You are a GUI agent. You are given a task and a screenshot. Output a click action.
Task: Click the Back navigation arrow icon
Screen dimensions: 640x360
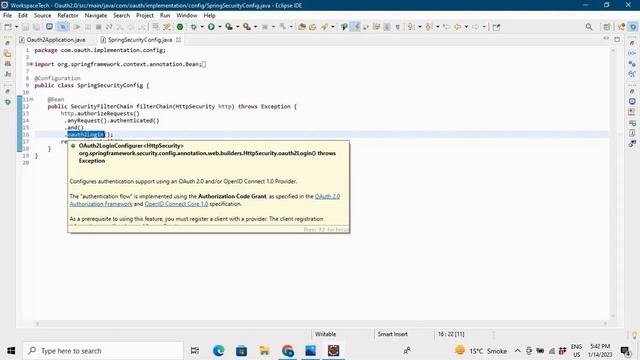click(458, 27)
